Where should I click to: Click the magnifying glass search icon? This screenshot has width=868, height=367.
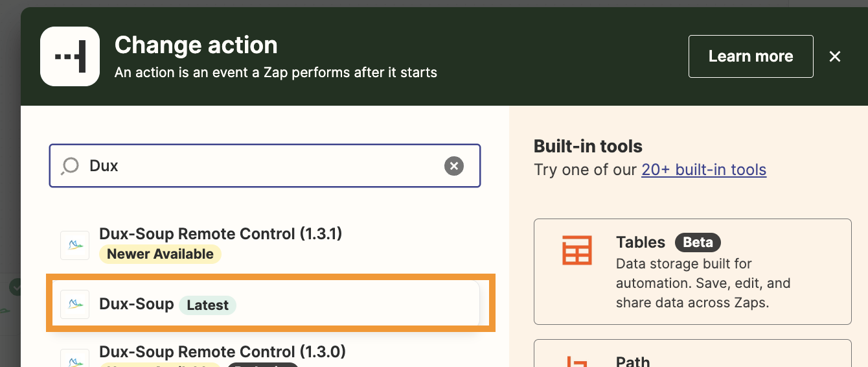click(69, 167)
